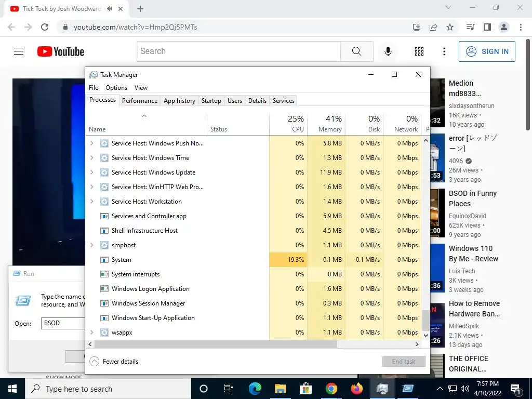Mute the tab via the speaker icon

[109, 9]
